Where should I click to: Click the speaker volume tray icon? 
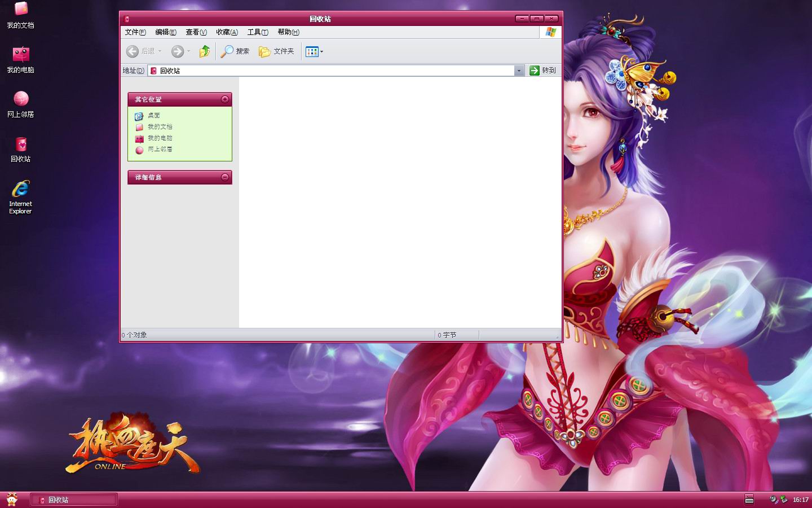point(774,500)
